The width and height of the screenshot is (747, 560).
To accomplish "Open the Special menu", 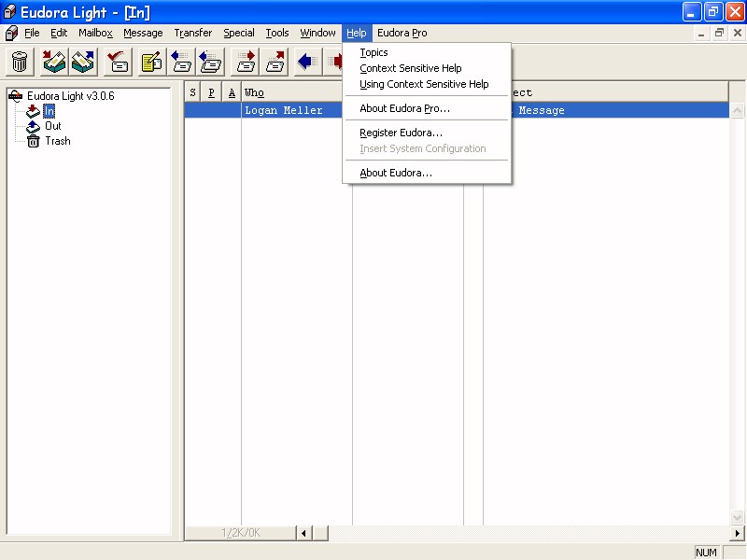I will point(239,33).
